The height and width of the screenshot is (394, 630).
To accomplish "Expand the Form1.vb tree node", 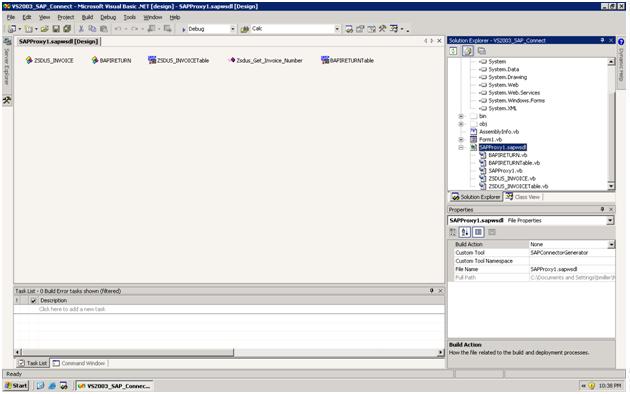I will coord(461,139).
